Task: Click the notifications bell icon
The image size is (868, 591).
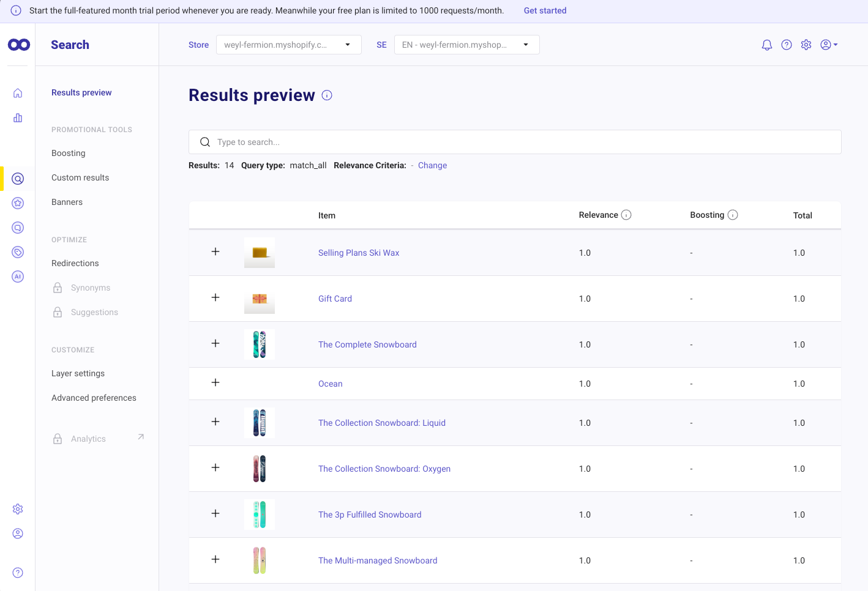Action: point(767,45)
